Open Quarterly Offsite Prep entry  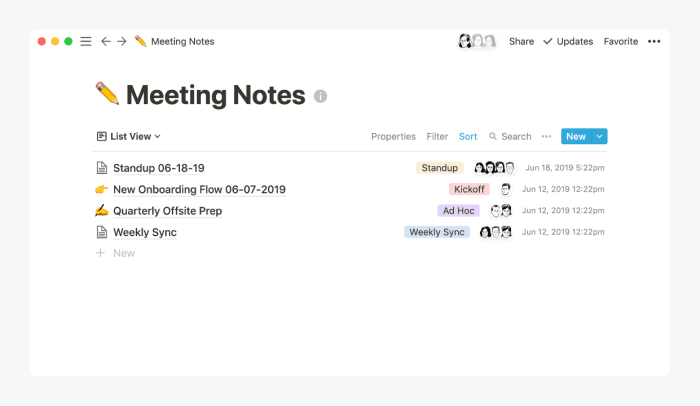[167, 211]
